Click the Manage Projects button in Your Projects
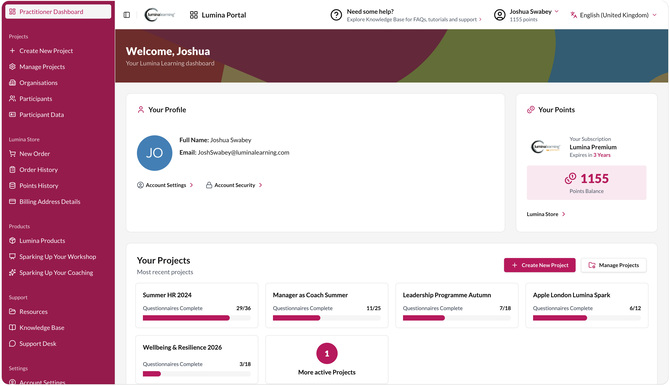The image size is (670, 386). tap(614, 265)
